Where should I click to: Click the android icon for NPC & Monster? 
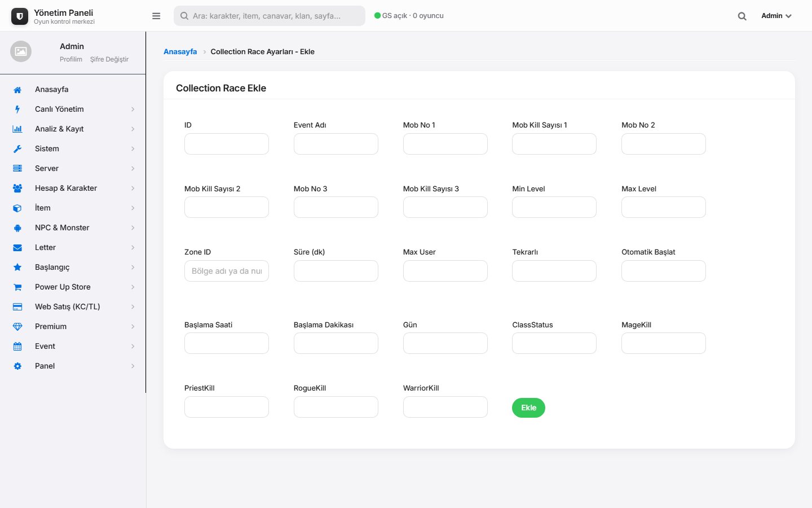tap(17, 228)
